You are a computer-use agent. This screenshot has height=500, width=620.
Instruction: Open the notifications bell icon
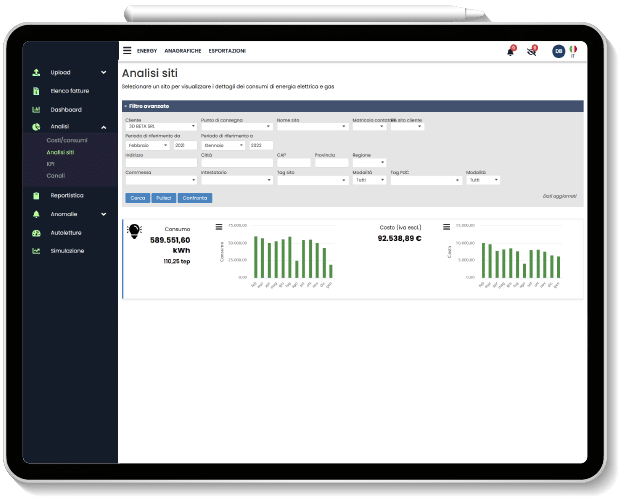click(x=510, y=51)
